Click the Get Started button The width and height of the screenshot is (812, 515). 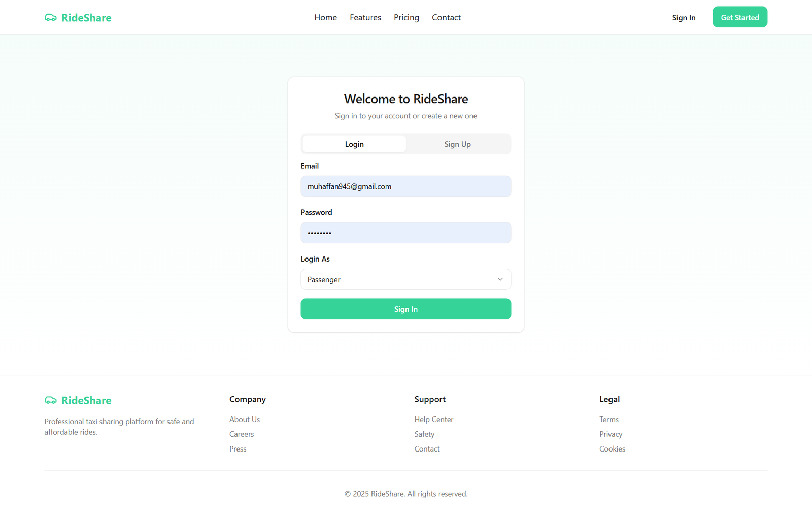[x=739, y=17]
